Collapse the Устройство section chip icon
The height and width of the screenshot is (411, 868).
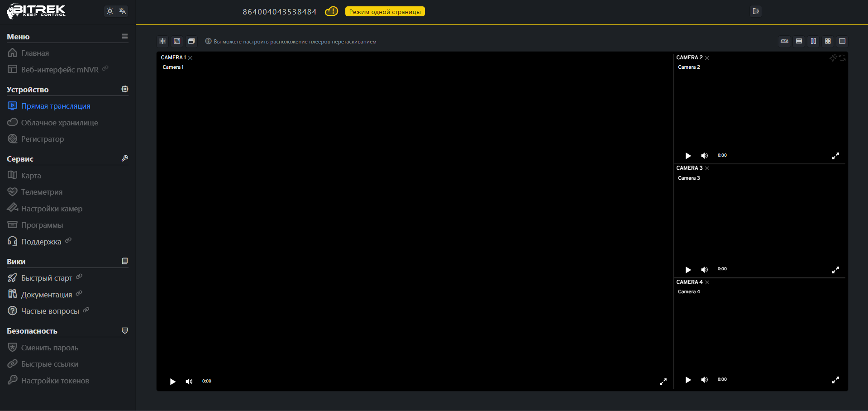[x=125, y=89]
